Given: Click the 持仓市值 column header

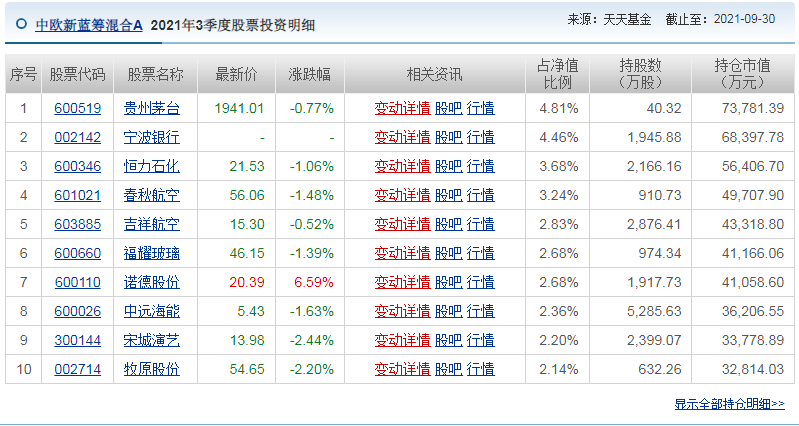Looking at the screenshot, I should [742, 74].
